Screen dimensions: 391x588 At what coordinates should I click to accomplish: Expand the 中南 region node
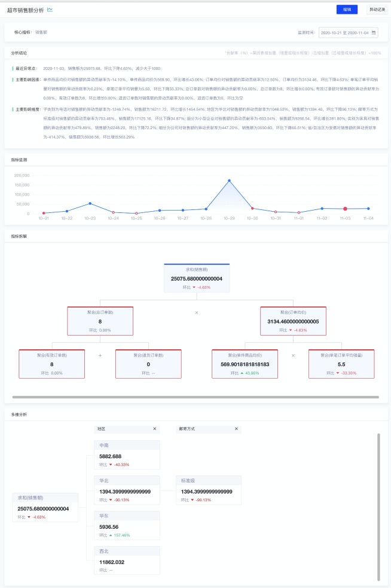tap(127, 454)
